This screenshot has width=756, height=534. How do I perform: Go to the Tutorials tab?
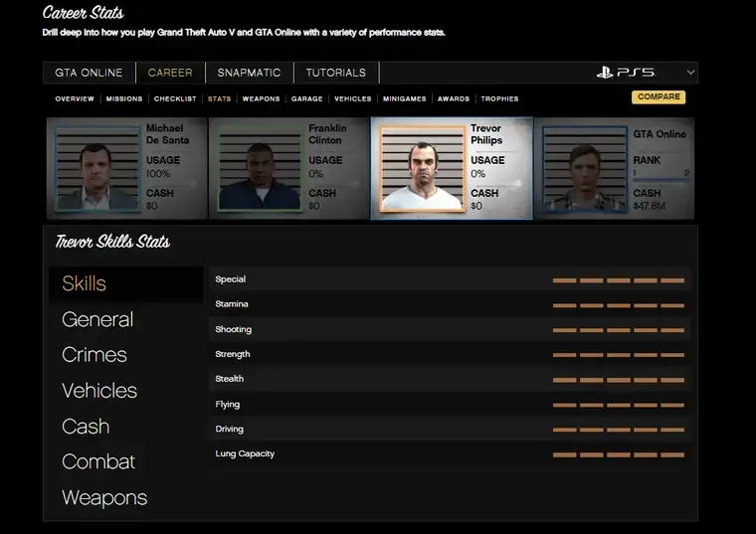[335, 73]
